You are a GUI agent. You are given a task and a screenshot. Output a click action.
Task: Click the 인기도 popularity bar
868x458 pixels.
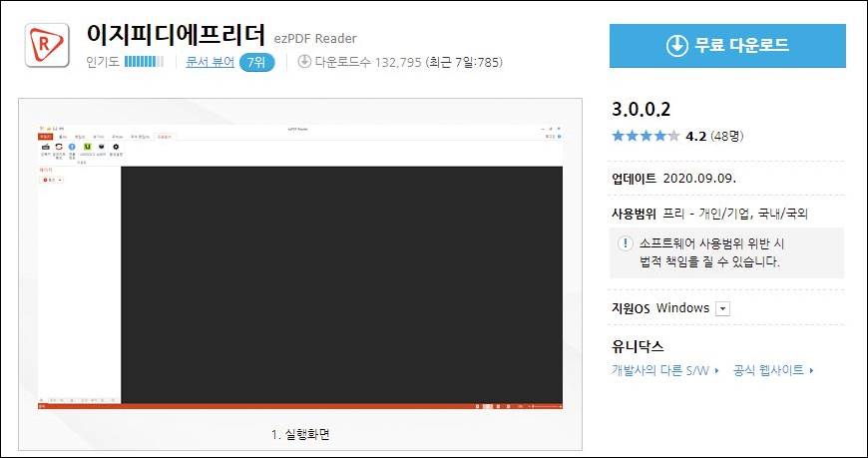click(144, 62)
